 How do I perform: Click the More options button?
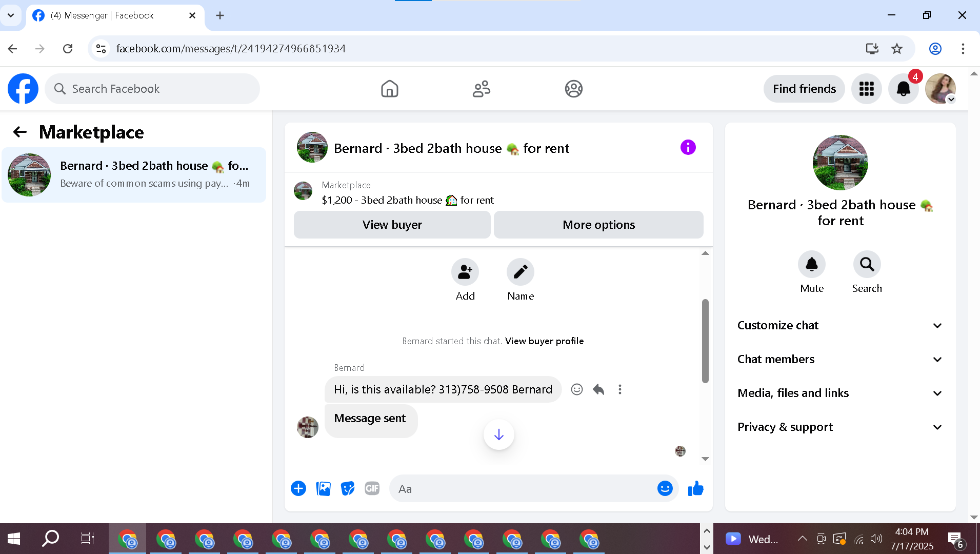tap(598, 225)
